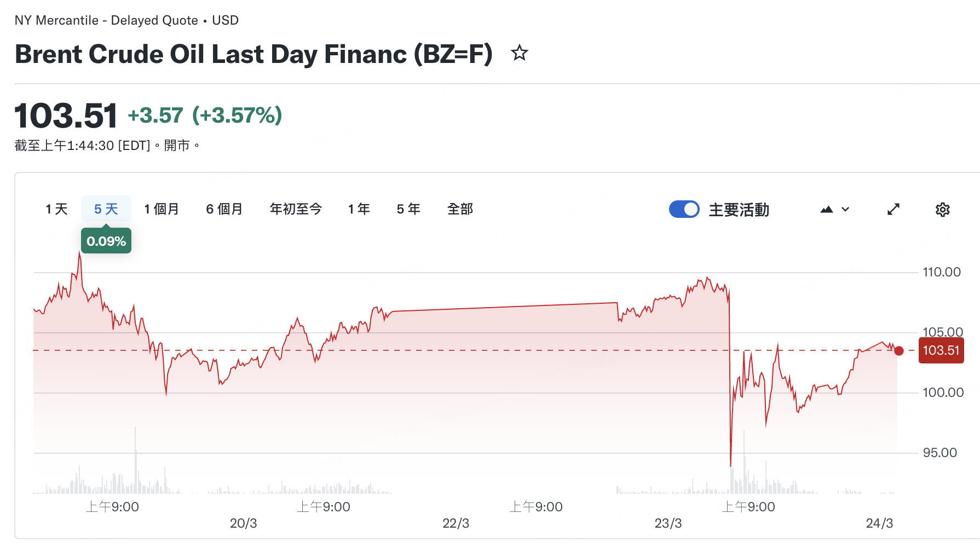Select the 5 天 range tab
980x543 pixels.
(x=106, y=209)
